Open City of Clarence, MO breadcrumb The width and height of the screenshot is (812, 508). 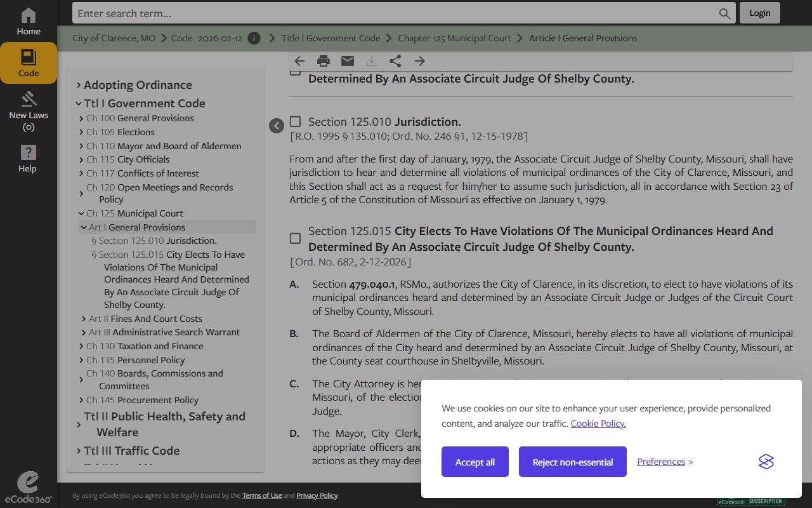(x=114, y=38)
